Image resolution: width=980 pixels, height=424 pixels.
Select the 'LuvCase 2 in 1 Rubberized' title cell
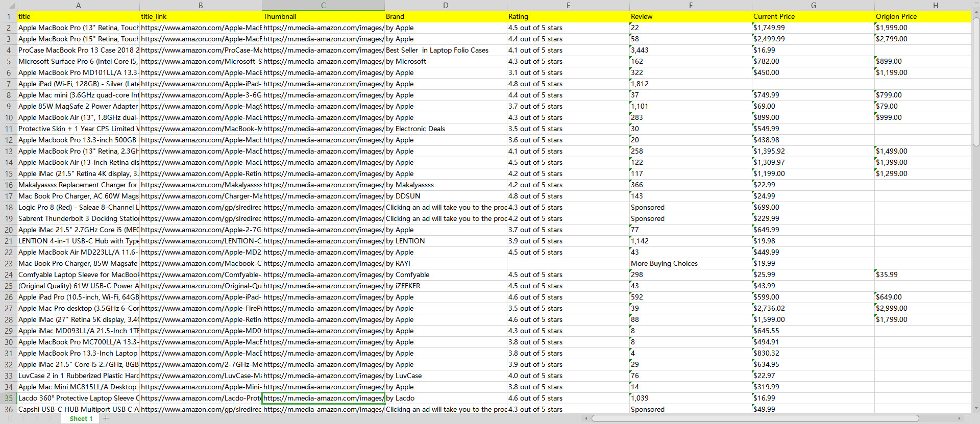[x=78, y=376]
